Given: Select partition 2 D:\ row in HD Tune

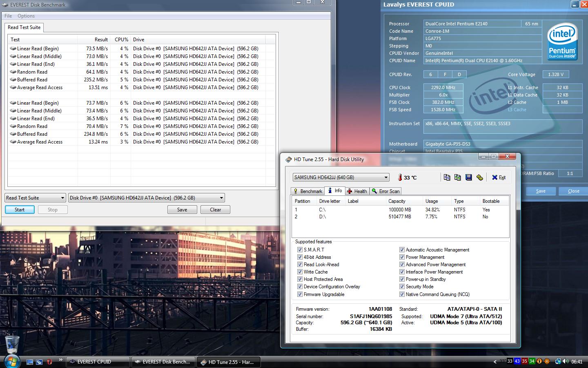Looking at the screenshot, I should (400, 217).
